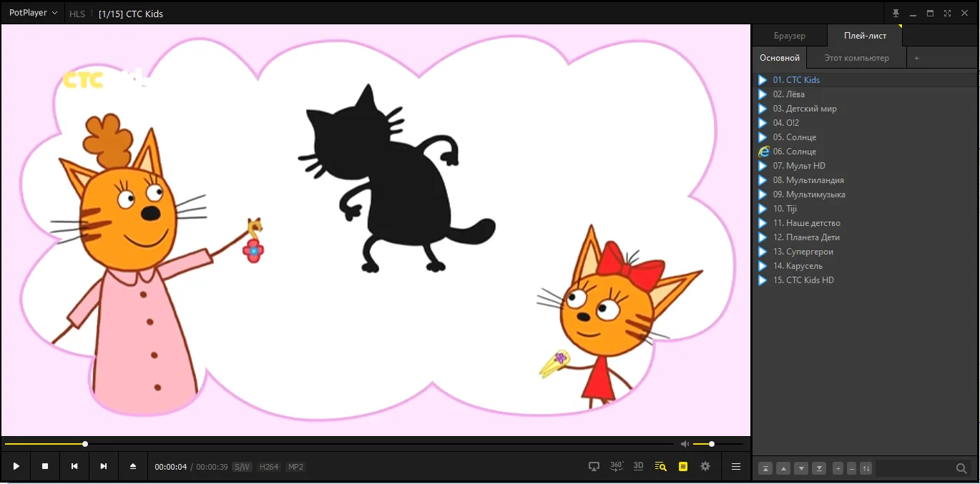Pin the window on top
The image size is (980, 484).
pyautogui.click(x=896, y=13)
